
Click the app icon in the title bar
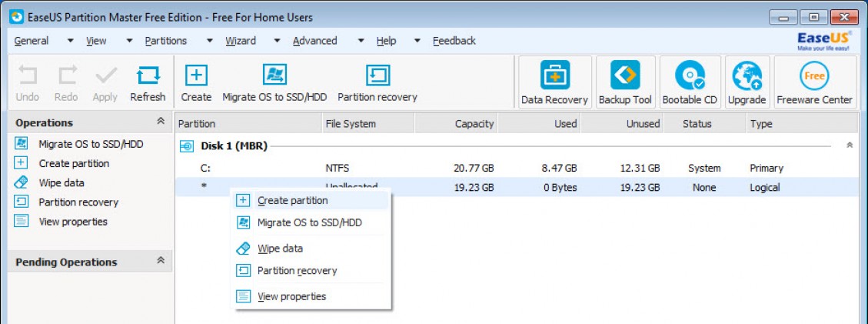(17, 17)
